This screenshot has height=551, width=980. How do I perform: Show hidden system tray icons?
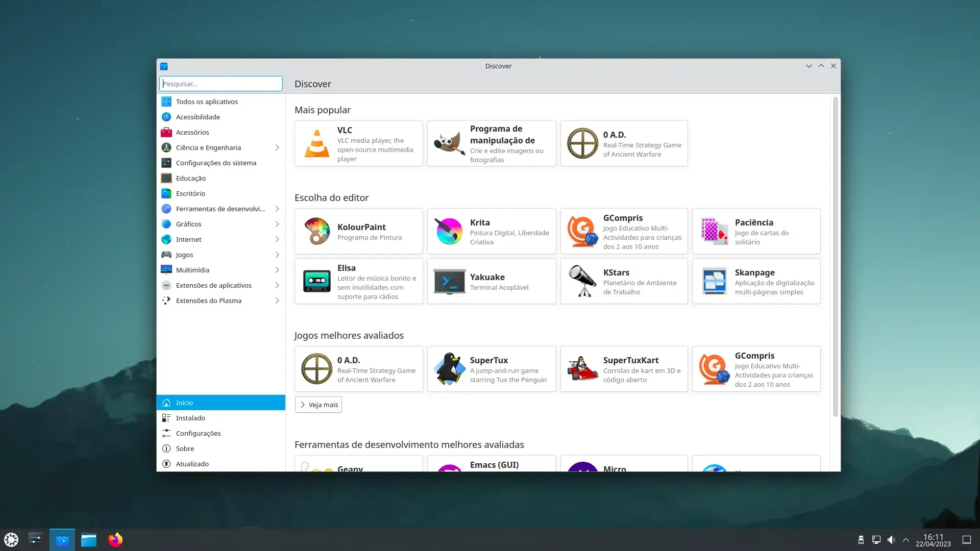point(906,540)
